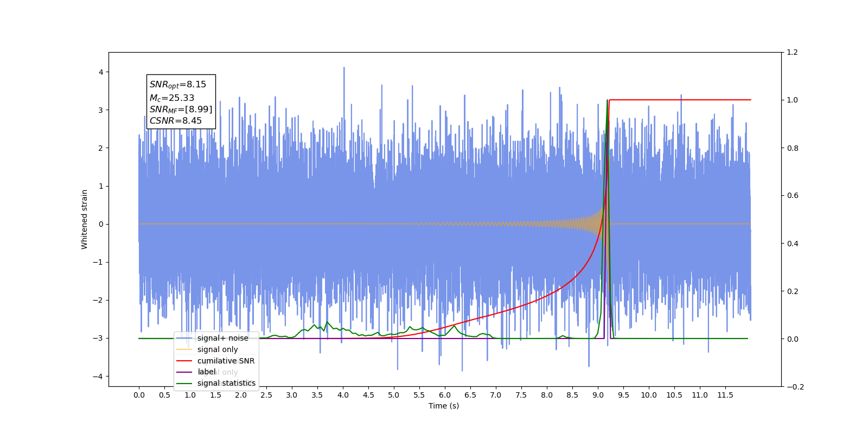Click the 4 tick on left strain axis
868x434 pixels.
click(x=101, y=72)
